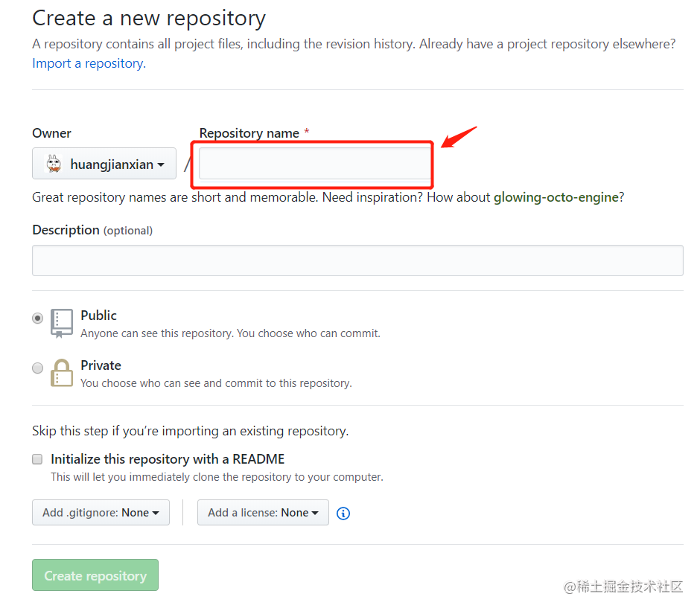Click the license info circle icon
The image size is (700, 611).
click(343, 514)
